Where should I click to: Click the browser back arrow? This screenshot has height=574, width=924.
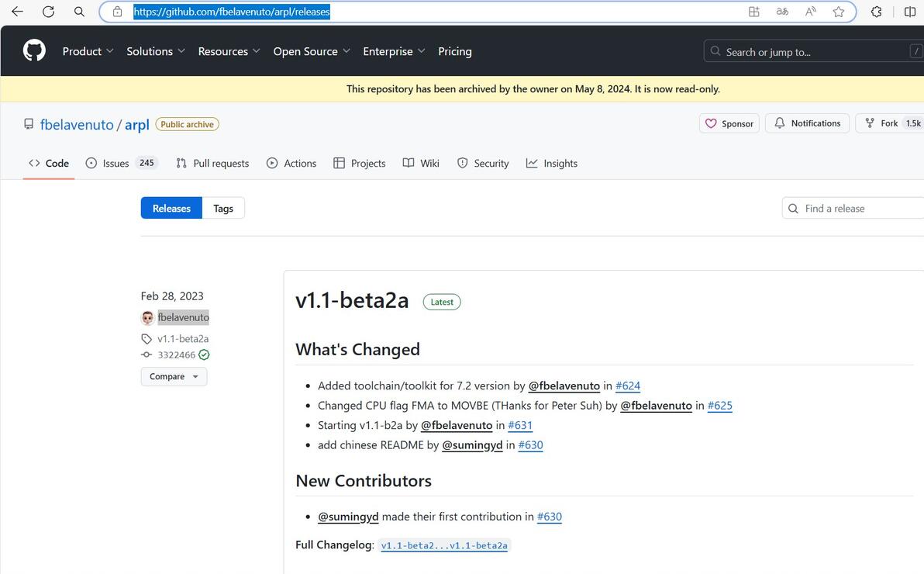pos(17,12)
